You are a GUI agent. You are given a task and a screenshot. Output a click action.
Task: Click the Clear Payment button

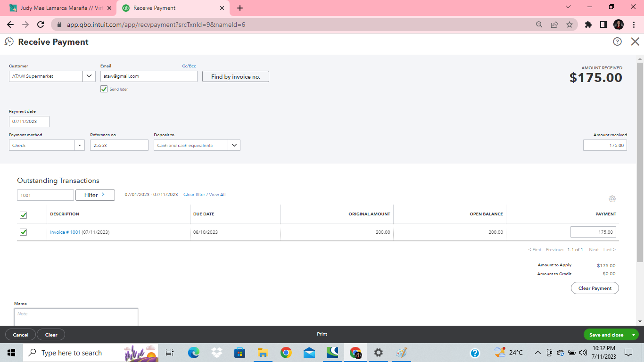pyautogui.click(x=595, y=288)
